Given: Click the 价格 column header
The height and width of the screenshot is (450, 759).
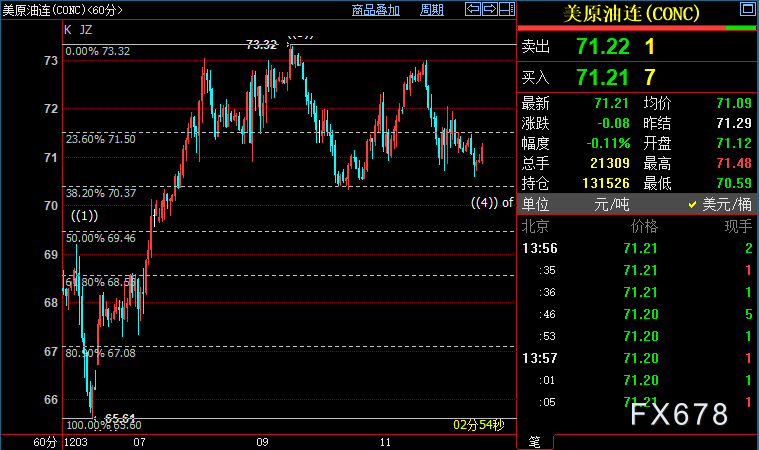Looking at the screenshot, I should (644, 226).
